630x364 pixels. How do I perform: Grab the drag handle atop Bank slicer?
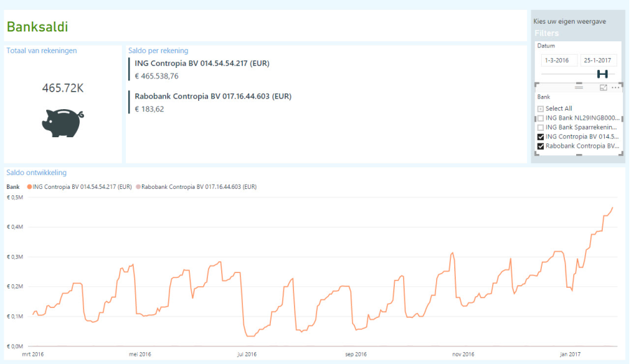point(578,87)
